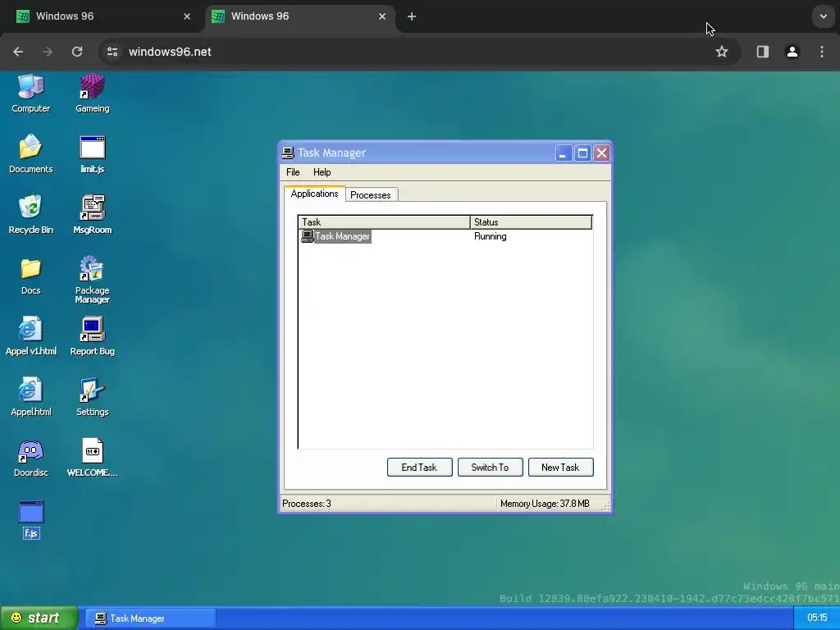840x630 pixels.
Task: Close the first Windows 96 browser tab
Action: coord(187,16)
